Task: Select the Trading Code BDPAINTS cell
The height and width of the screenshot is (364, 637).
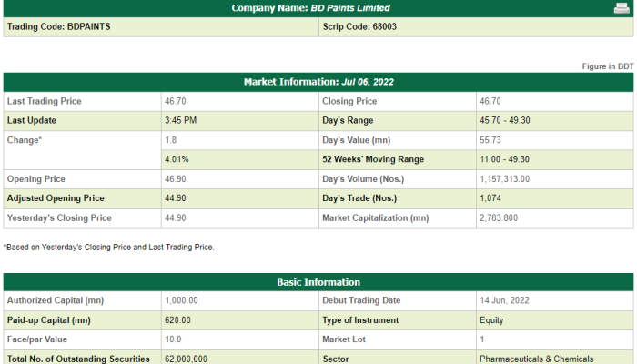Action: 161,26
